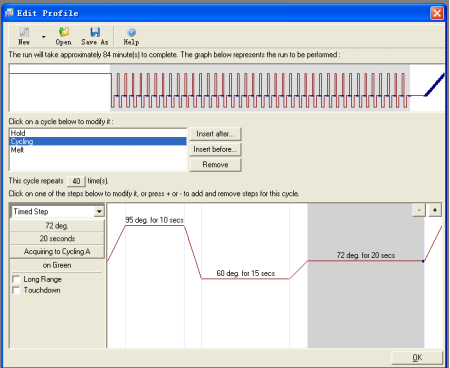Expand the Timed Step dropdown
Screen dimensions: 450x368
pyautogui.click(x=99, y=212)
